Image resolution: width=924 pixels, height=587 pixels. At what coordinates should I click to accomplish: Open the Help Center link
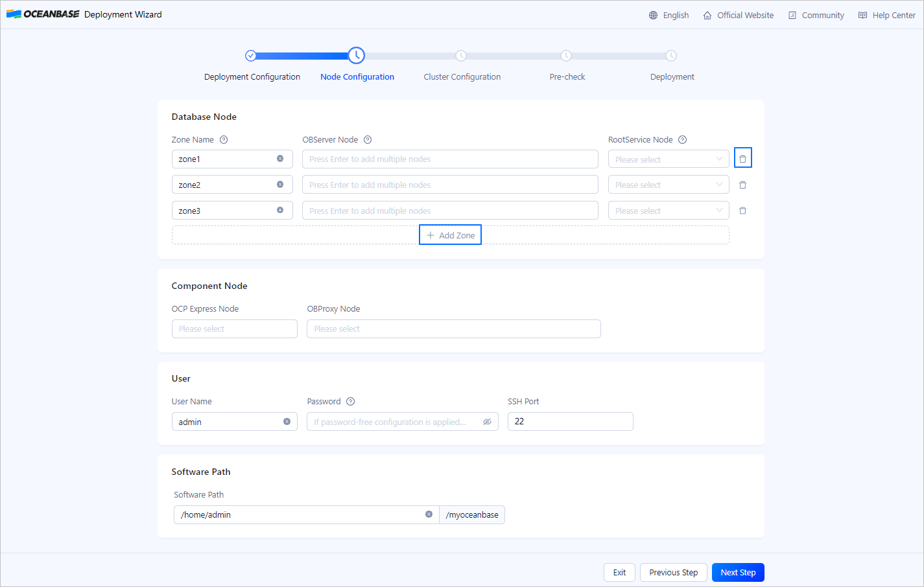(x=894, y=15)
